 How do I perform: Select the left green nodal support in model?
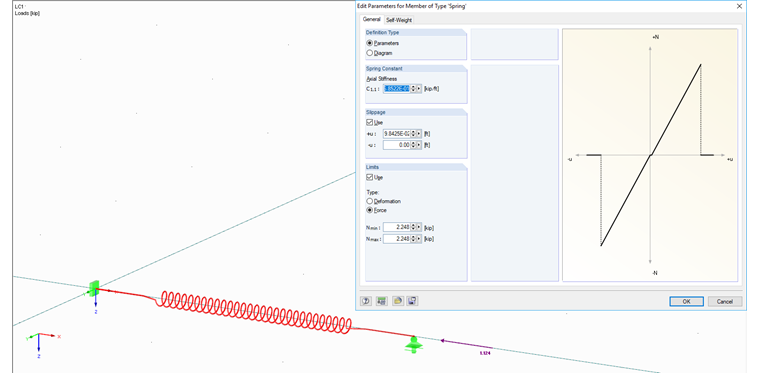click(x=94, y=288)
